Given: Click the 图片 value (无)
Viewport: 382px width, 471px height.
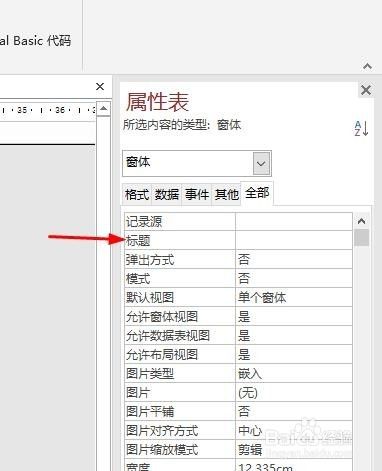Looking at the screenshot, I should pyautogui.click(x=294, y=392).
